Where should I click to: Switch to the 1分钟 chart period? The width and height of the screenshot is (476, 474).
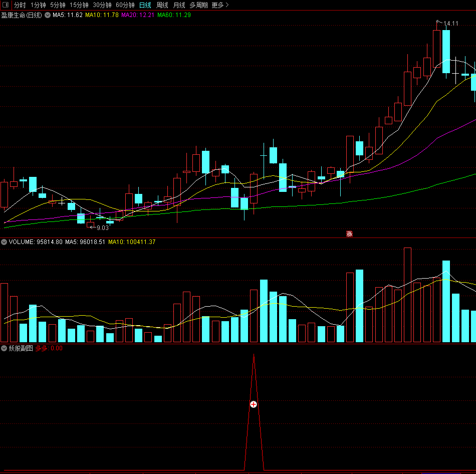coord(38,5)
